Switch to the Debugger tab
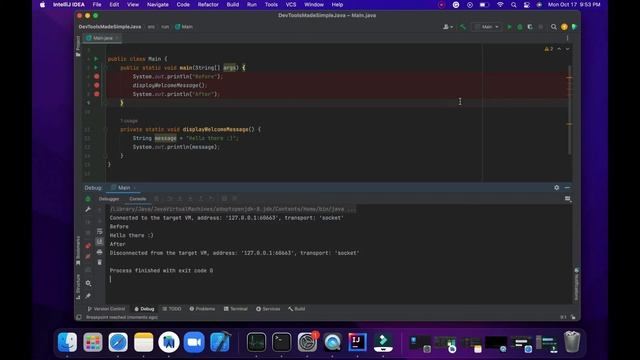Screen dimensions: 640x360 [x=109, y=199]
